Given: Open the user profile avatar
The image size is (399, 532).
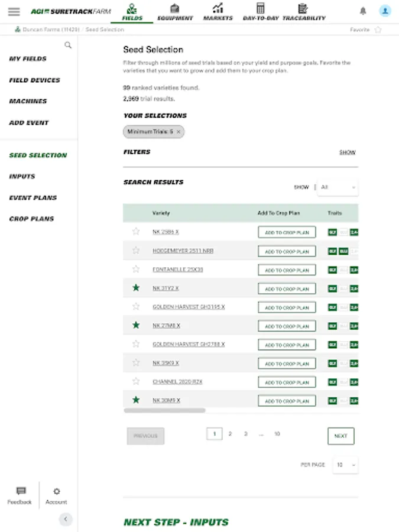Looking at the screenshot, I should 385,11.
